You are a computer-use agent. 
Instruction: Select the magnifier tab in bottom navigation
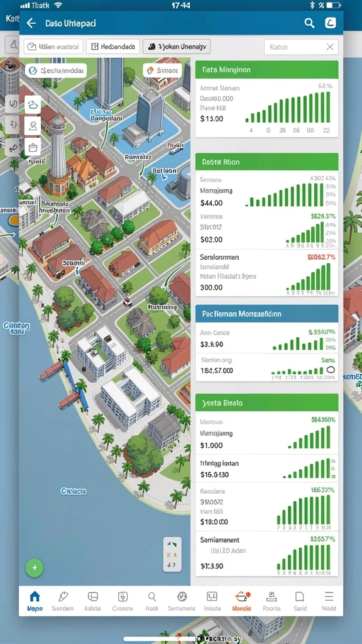coord(152,601)
